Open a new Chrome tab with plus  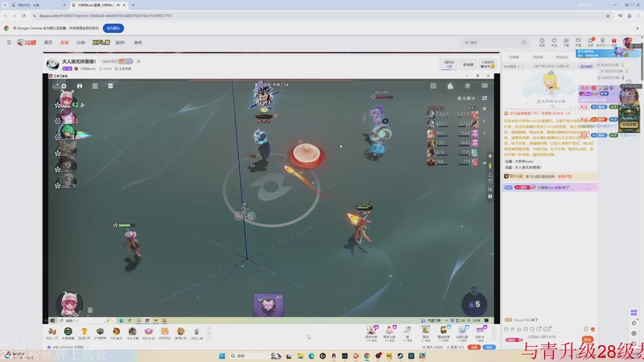pyautogui.click(x=133, y=5)
